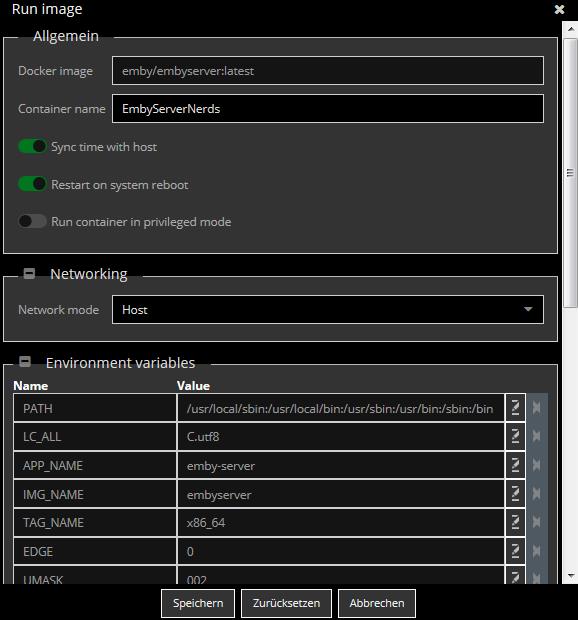Edit the LC_ALL variable entry
This screenshot has width=578, height=620.
click(515, 436)
